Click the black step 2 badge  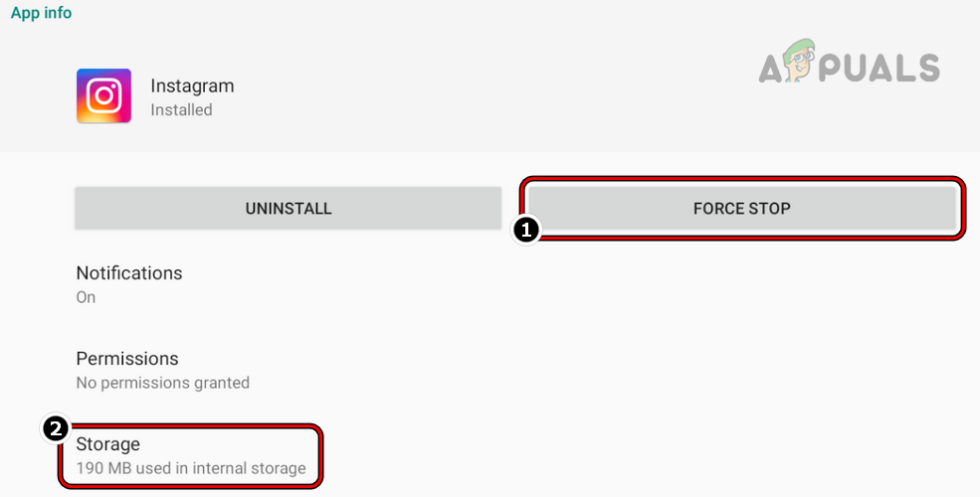(56, 429)
